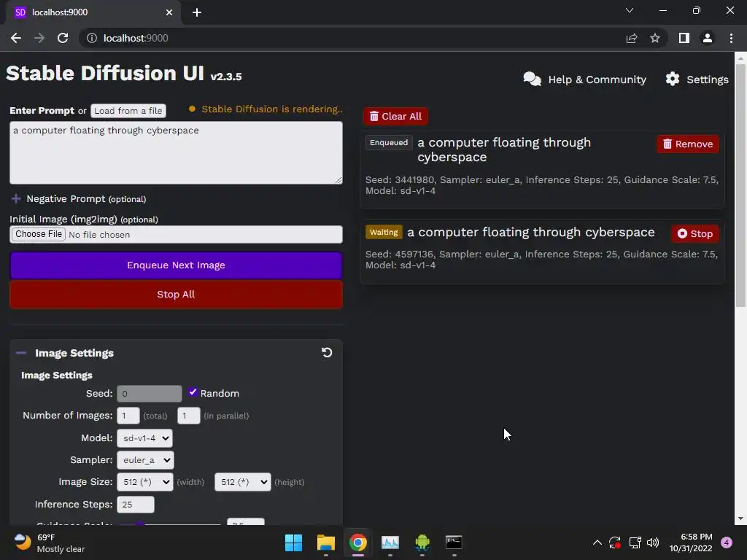Close the localhost:9000 tab
Screen dimensions: 747x560
pyautogui.click(x=169, y=12)
